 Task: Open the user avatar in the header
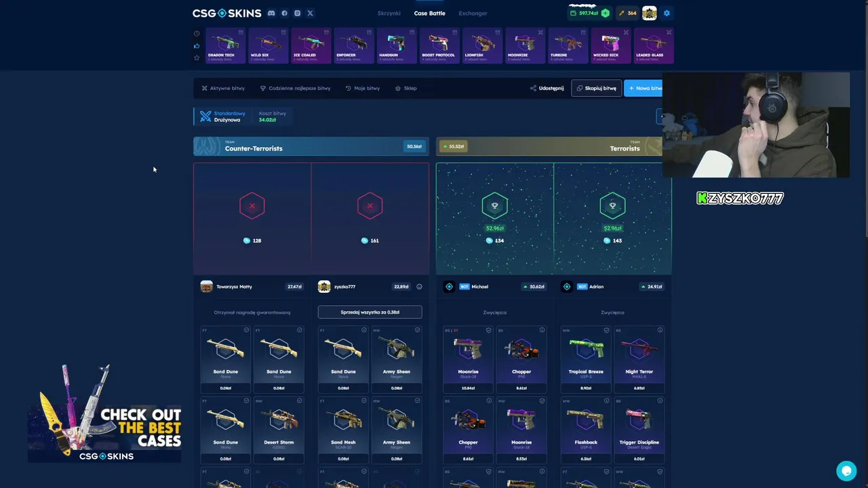(649, 13)
